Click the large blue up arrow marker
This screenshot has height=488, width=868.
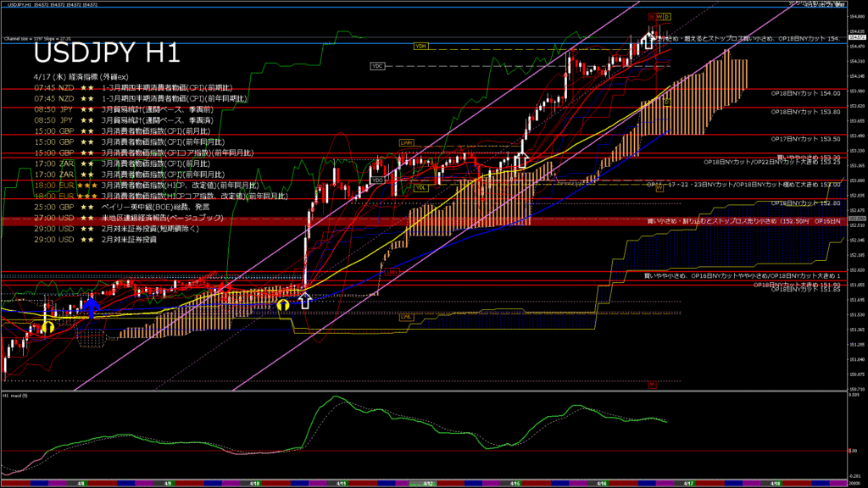[93, 306]
